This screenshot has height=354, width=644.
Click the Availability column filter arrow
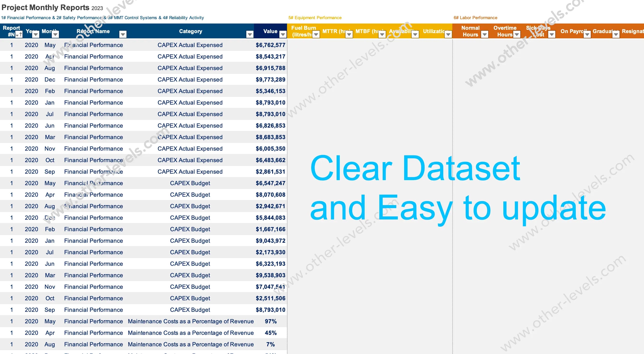tap(415, 35)
